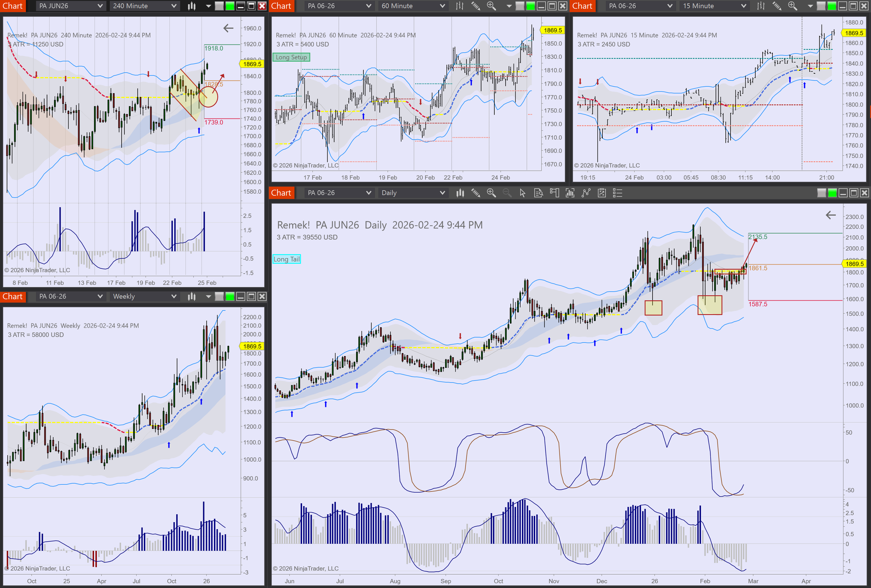This screenshot has height=588, width=871.
Task: Click the Long Setup label on 60 Minute chart
Action: click(291, 57)
